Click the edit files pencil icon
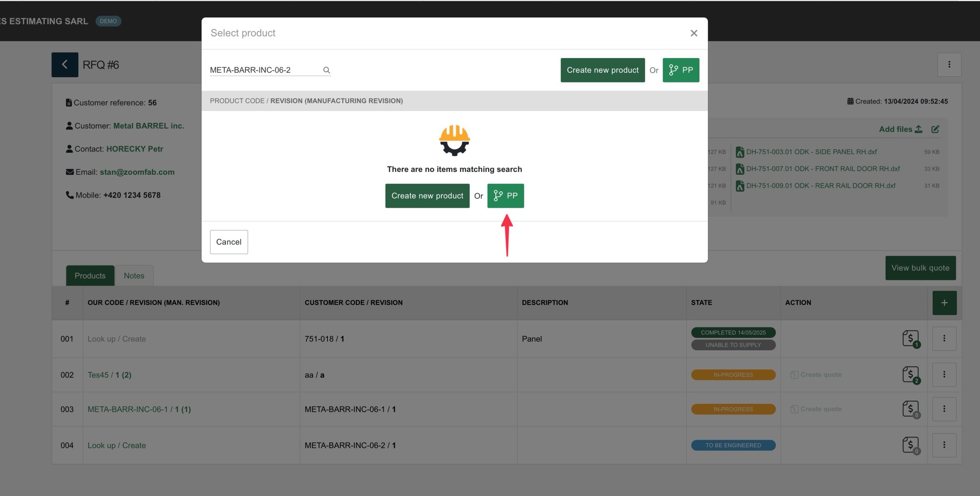This screenshot has width=980, height=496. coord(935,129)
